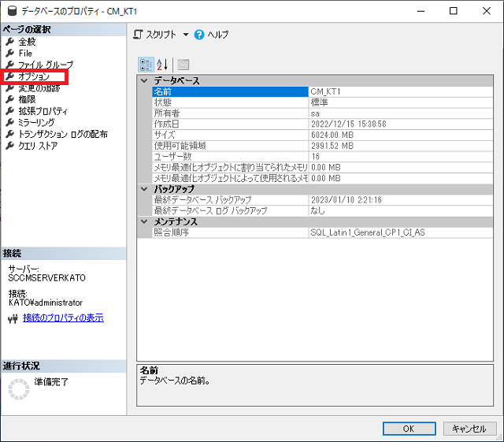Open 接続のプロパティの表示 link
The image size is (504, 442).
click(x=63, y=318)
